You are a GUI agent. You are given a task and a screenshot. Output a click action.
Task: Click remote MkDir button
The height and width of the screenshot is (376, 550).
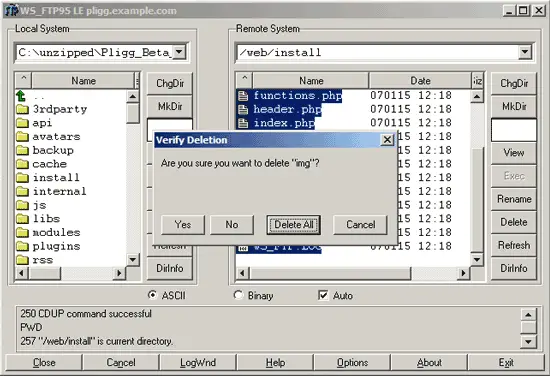514,106
